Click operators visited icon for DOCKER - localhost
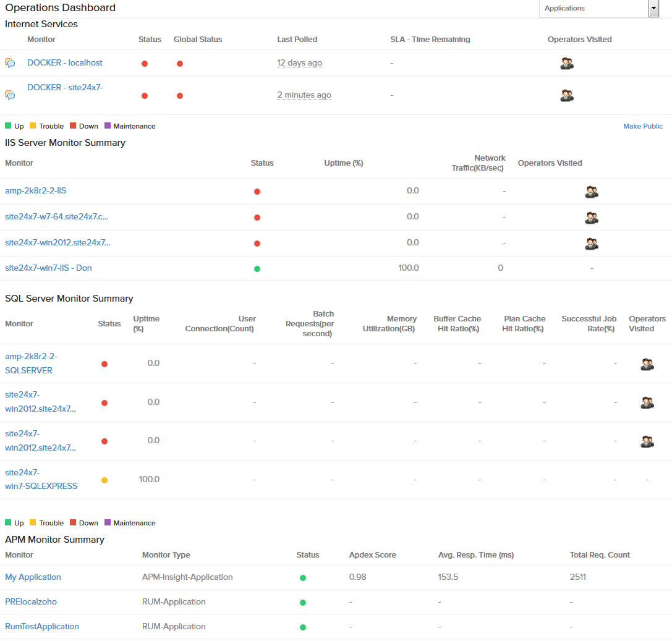 566,63
